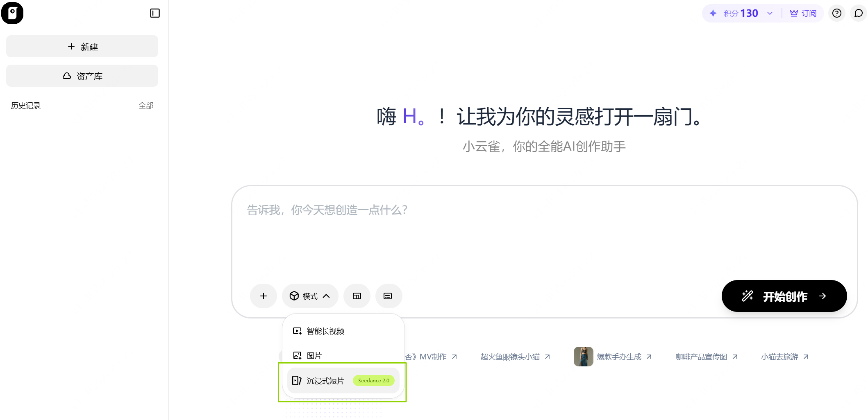Image resolution: width=868 pixels, height=420 pixels.
Task: Open the 资产库 asset library
Action: coord(82,76)
